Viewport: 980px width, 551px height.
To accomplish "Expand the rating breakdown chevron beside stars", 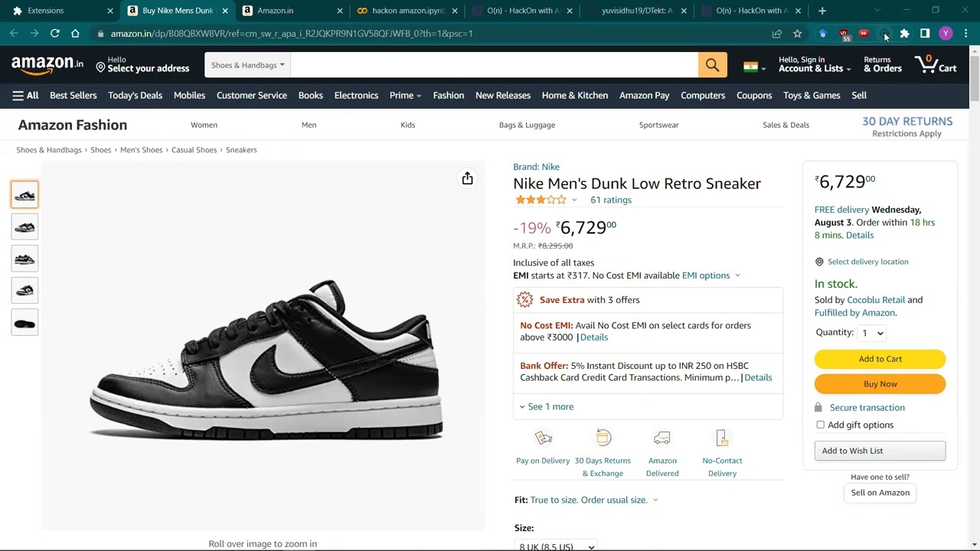I will tap(574, 201).
